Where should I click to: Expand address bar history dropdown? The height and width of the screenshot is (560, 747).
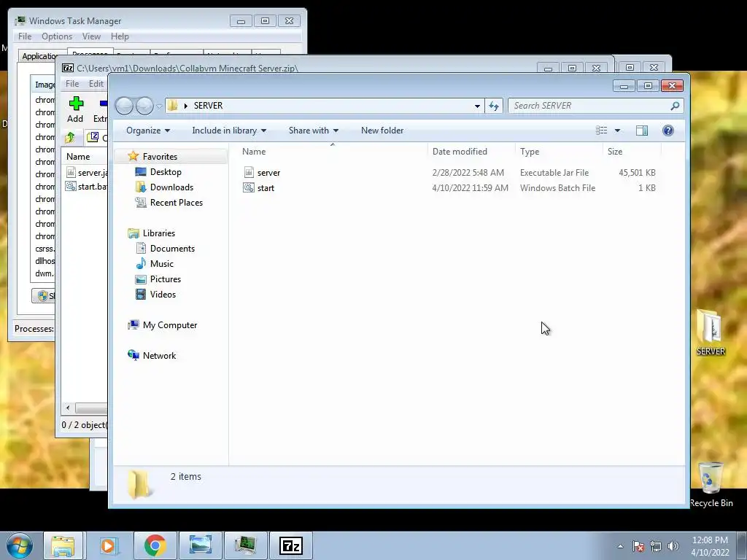point(477,106)
